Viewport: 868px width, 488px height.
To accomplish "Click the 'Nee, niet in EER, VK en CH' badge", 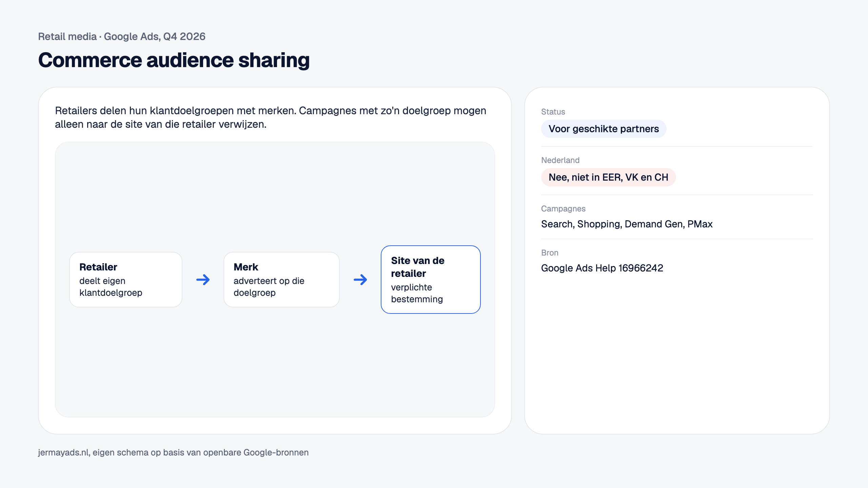I will click(608, 177).
